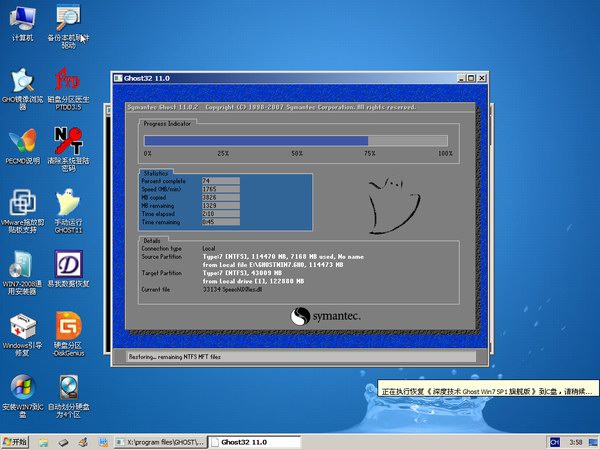This screenshot has width=600, height=450.
Task: Switch to X:\program files\GHOST taskbar item
Action: click(158, 441)
